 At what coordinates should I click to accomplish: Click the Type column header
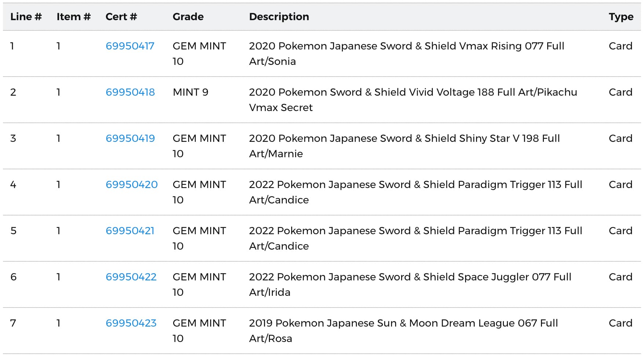[x=621, y=17]
